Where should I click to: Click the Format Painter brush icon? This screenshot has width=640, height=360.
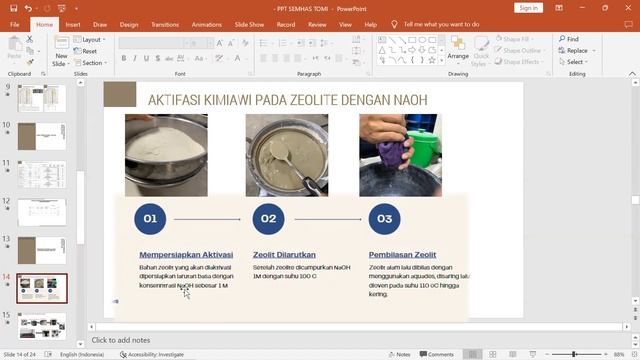[x=29, y=62]
